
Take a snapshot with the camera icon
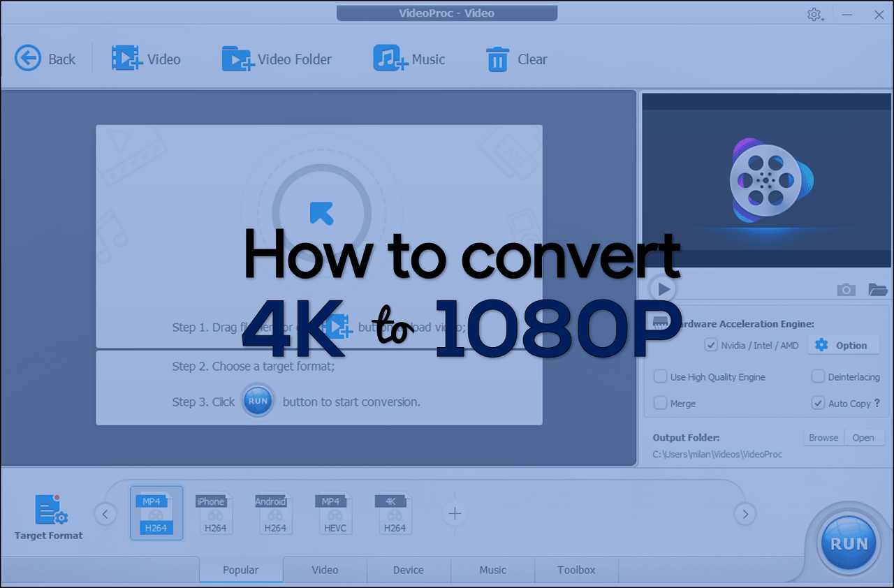pyautogui.click(x=846, y=289)
